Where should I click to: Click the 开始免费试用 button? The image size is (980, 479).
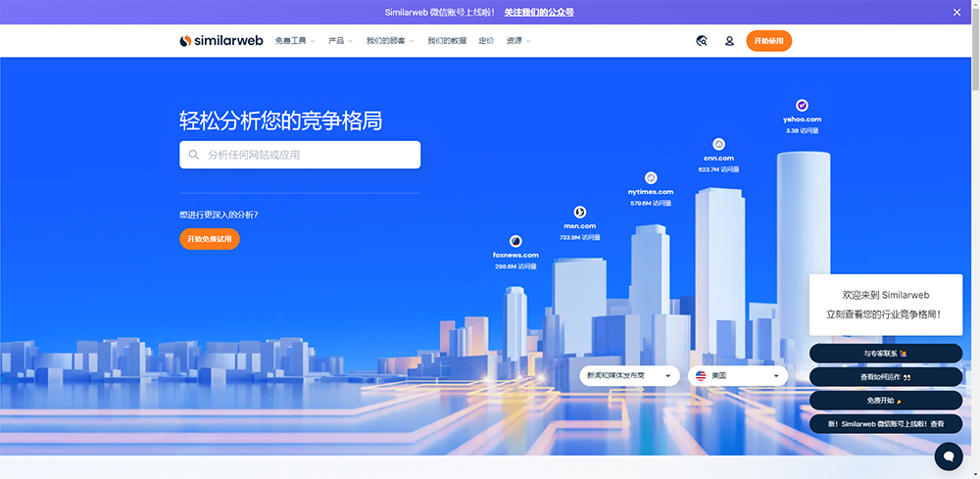coord(209,239)
